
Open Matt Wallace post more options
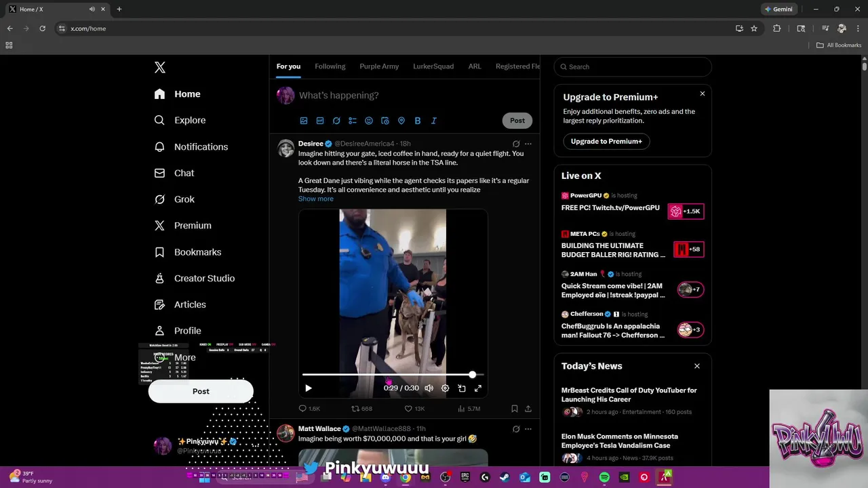[x=528, y=429]
